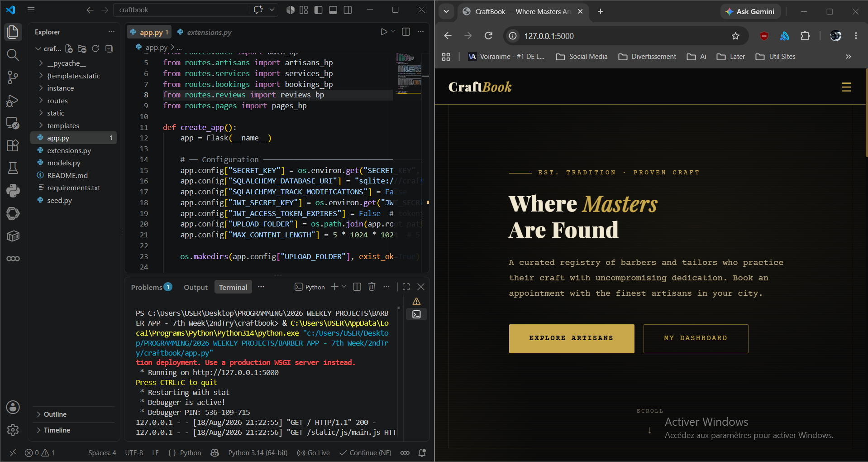Open CraftBook hamburger menu

click(846, 87)
